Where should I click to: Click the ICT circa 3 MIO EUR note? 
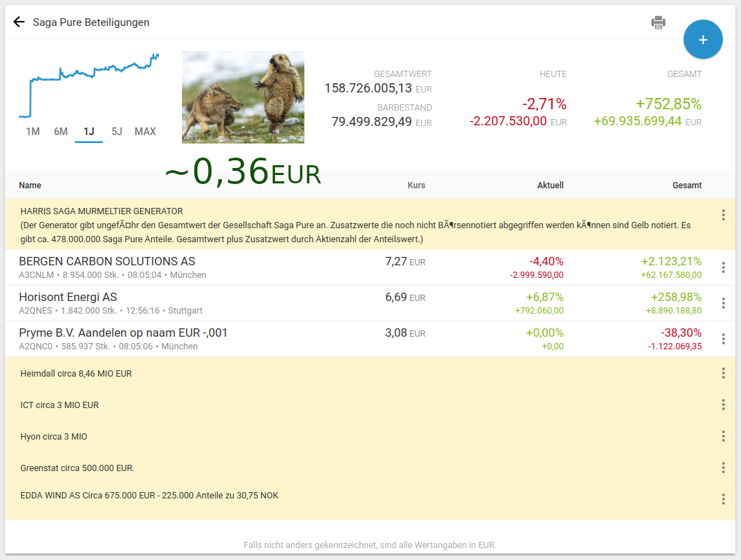[59, 405]
